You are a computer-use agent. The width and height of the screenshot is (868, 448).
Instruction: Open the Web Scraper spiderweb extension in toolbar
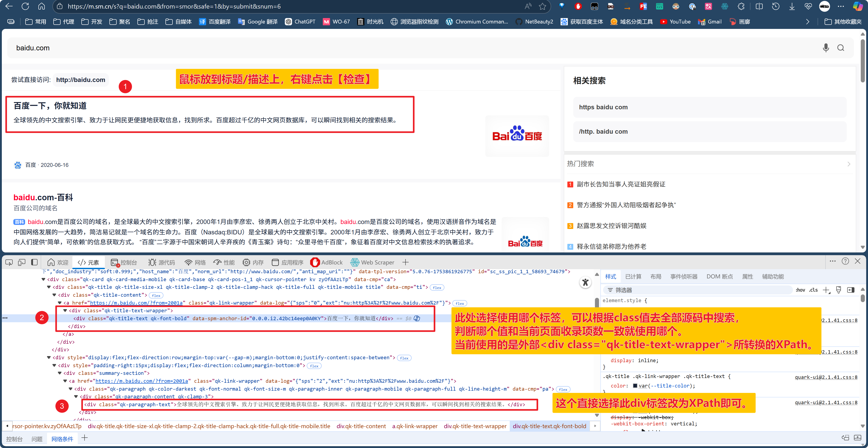pyautogui.click(x=724, y=6)
